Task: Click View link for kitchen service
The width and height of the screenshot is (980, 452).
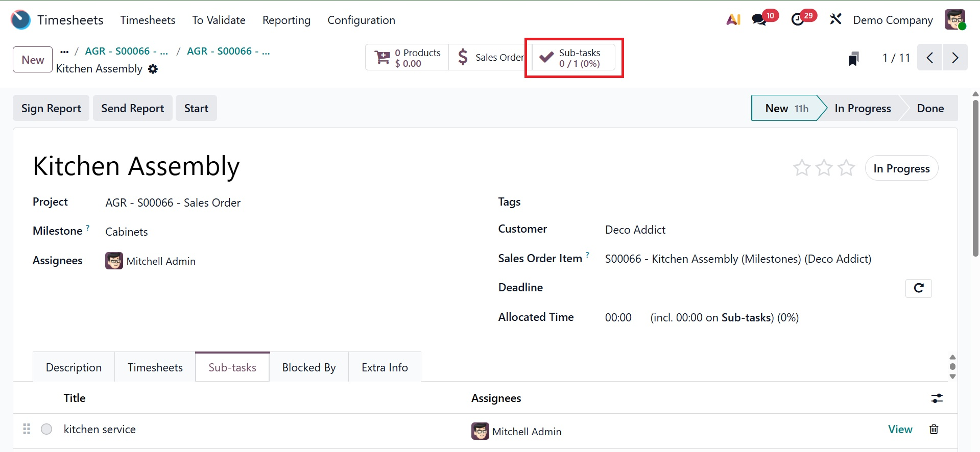Action: click(x=900, y=430)
